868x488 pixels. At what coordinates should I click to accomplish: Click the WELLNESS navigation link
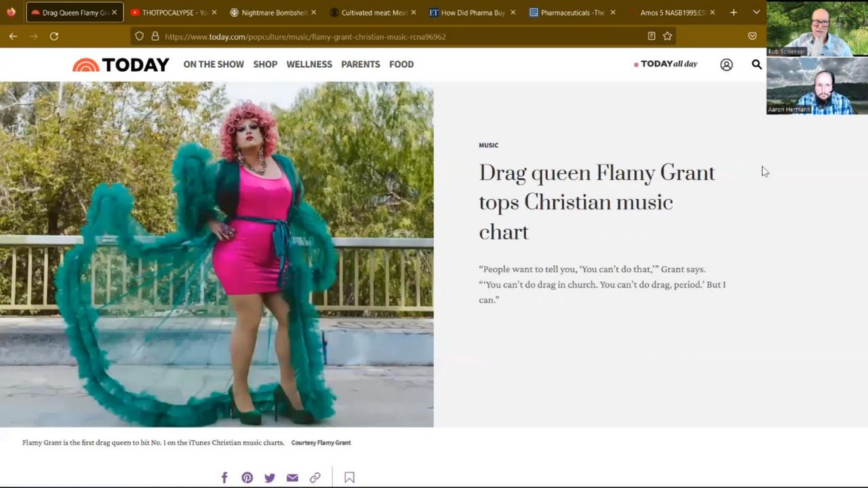click(x=309, y=64)
